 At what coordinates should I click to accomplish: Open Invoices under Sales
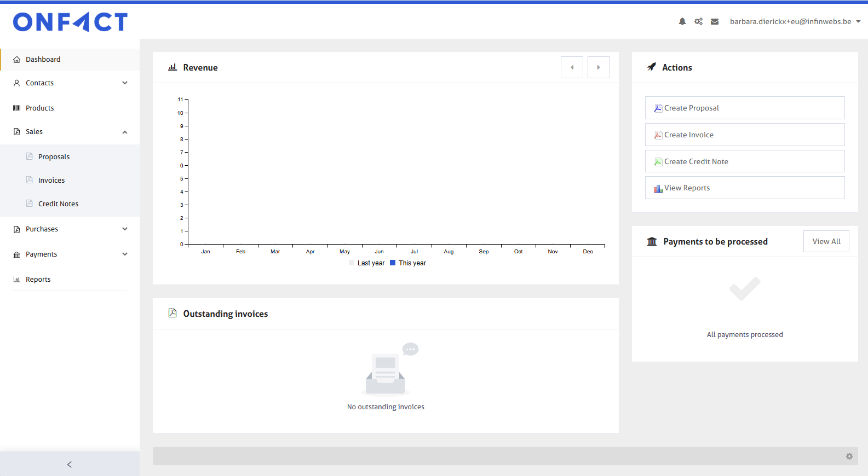click(51, 181)
